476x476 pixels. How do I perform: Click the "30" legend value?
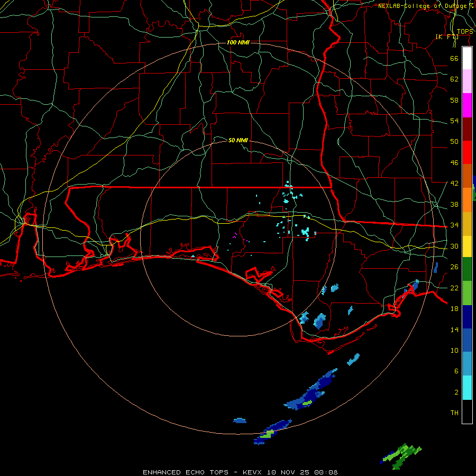click(454, 246)
